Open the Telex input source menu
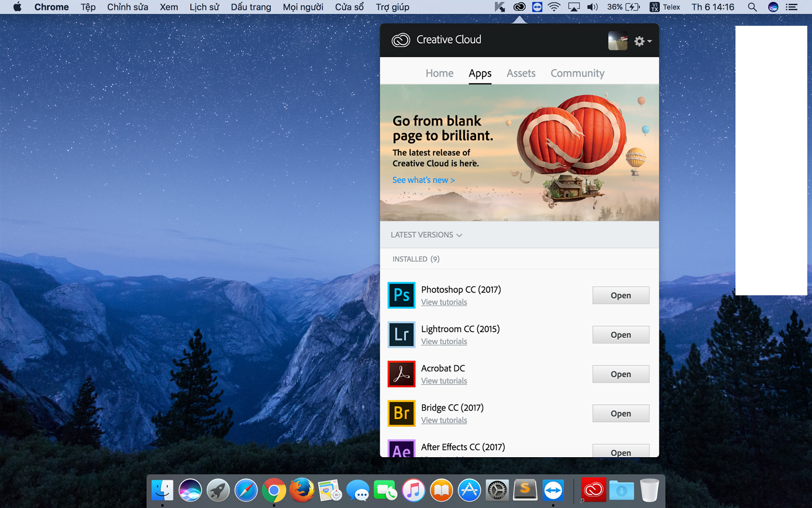This screenshot has height=508, width=812. point(665,7)
